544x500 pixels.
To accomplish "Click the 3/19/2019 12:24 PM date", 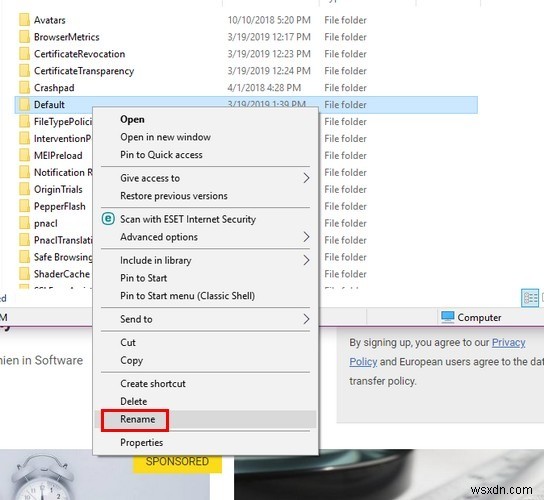I will click(269, 71).
